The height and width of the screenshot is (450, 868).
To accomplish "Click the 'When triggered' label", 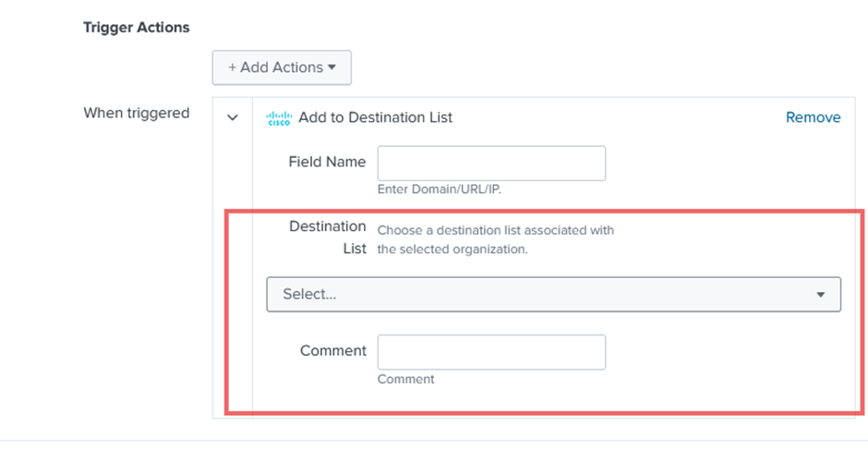I will 137,113.
